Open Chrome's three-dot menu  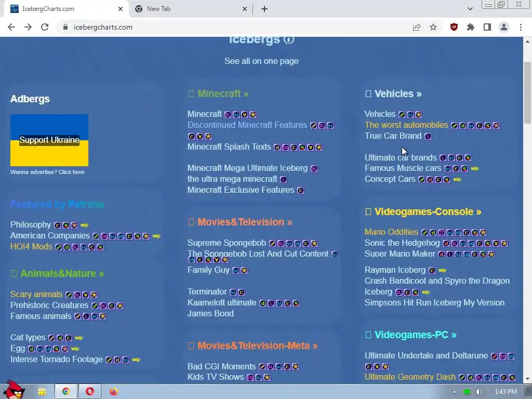pos(521,27)
